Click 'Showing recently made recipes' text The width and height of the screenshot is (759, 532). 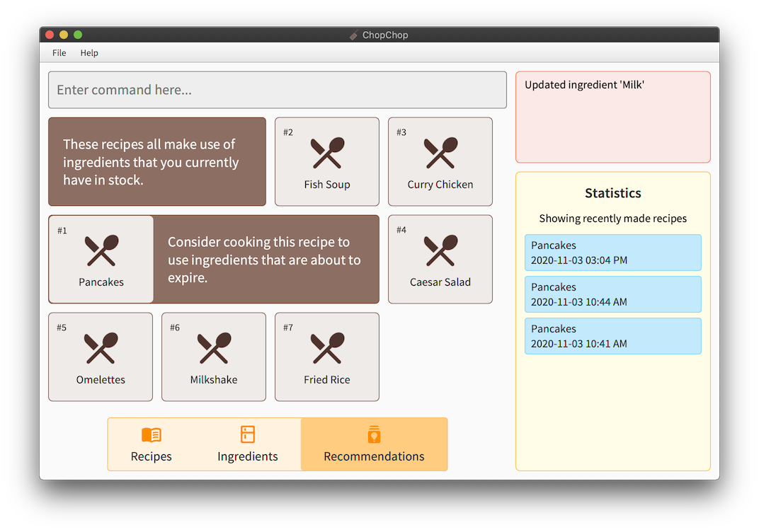click(x=613, y=219)
